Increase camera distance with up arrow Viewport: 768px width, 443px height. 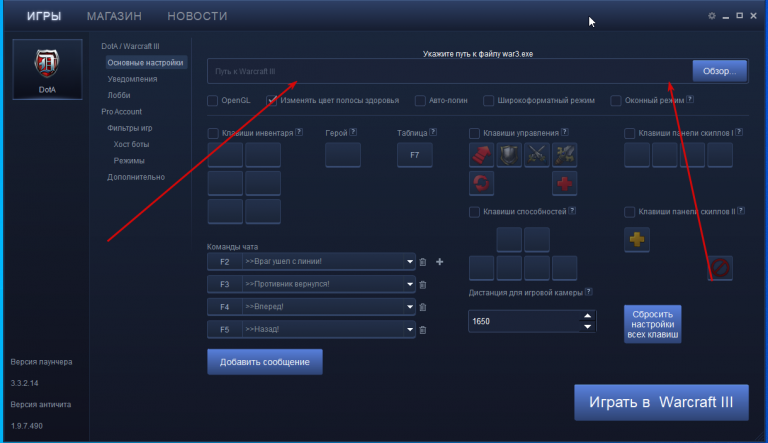[x=587, y=316]
